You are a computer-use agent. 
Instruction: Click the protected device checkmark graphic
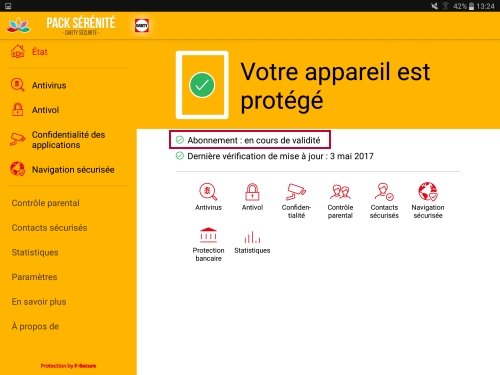tap(202, 85)
